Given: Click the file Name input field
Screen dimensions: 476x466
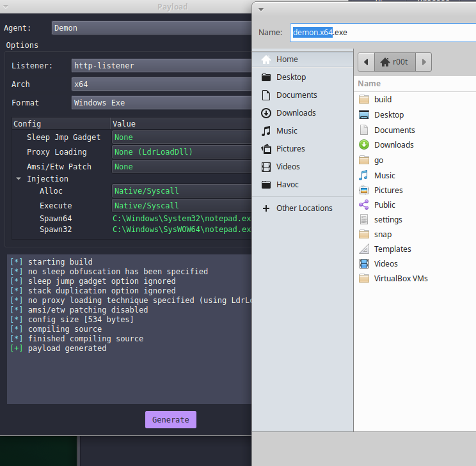Looking at the screenshot, I should tap(383, 33).
